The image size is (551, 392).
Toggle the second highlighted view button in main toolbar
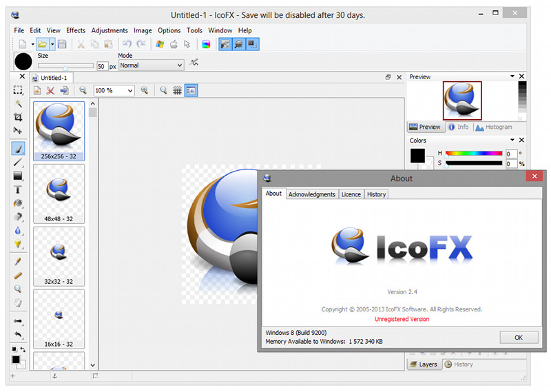(239, 44)
